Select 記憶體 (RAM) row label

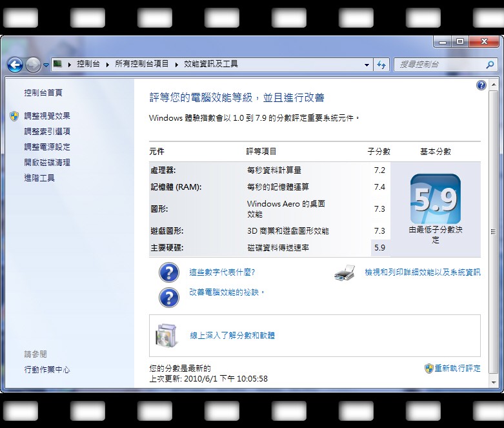coord(176,187)
